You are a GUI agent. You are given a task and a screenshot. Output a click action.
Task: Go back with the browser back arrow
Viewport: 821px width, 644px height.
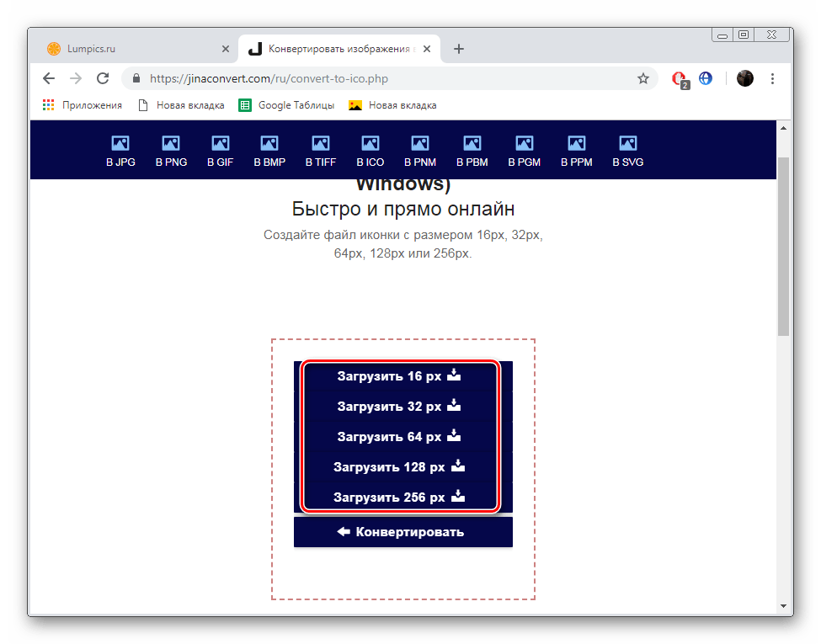49,78
